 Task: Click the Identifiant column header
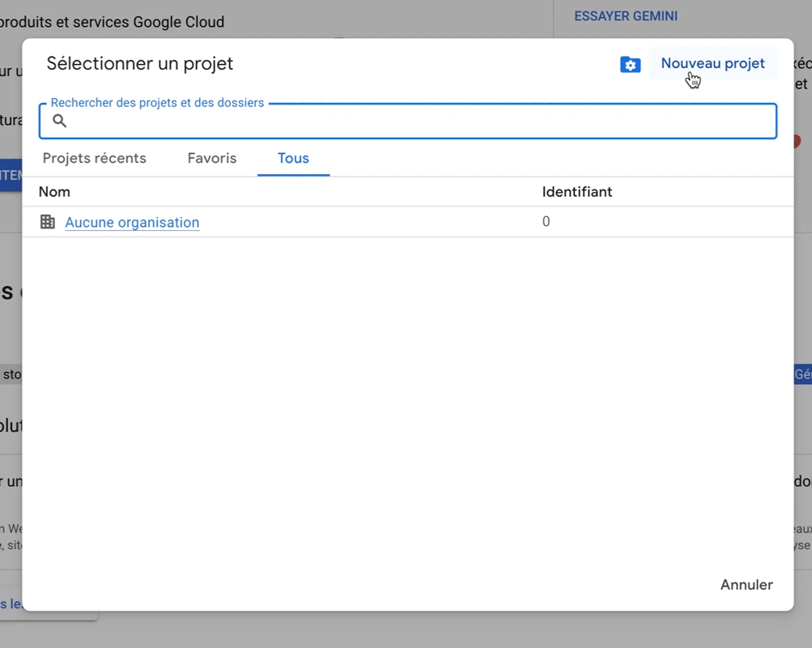[x=576, y=192]
